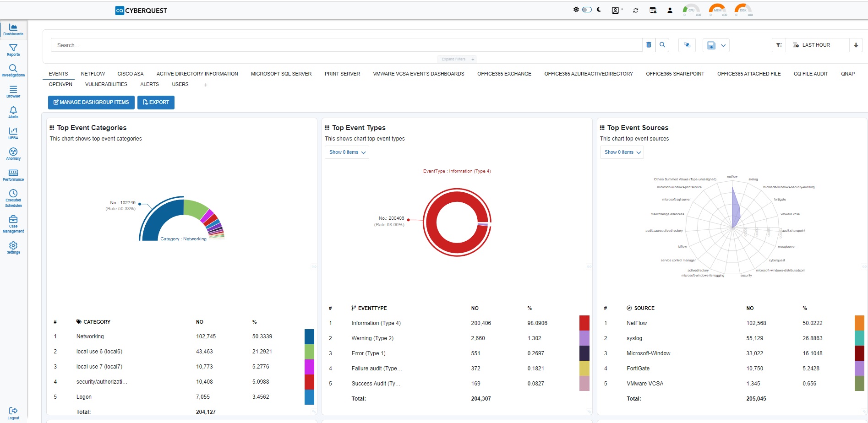Click the red swatch for Information (Type 4)

(584, 323)
